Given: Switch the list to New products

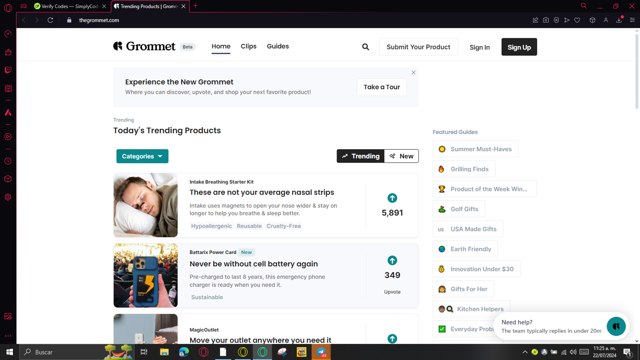Looking at the screenshot, I should pos(402,156).
